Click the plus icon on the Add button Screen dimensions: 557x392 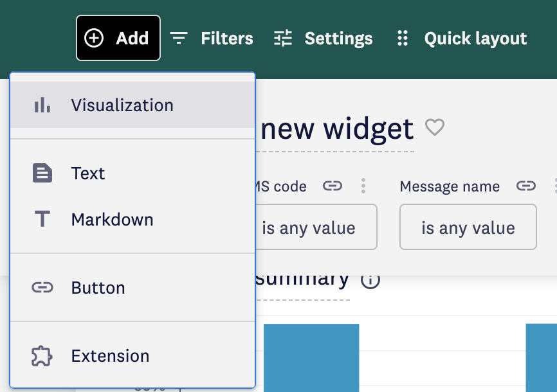point(95,38)
